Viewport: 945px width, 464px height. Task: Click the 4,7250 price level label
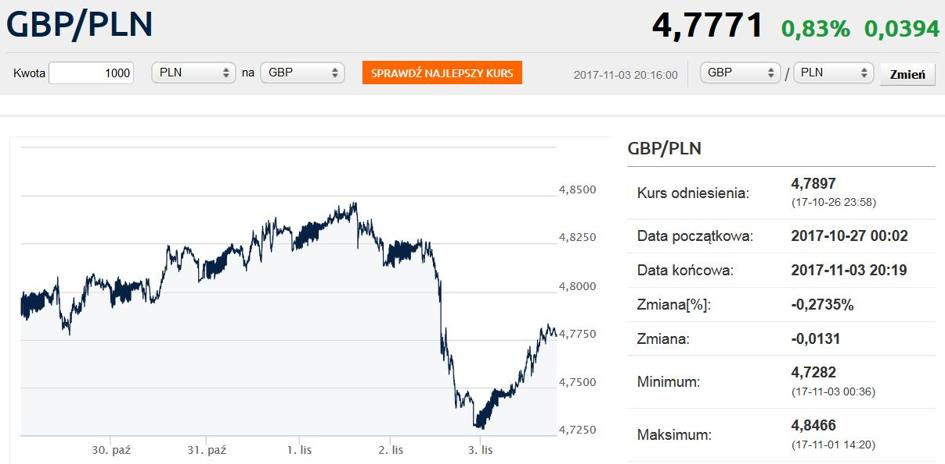[577, 430]
